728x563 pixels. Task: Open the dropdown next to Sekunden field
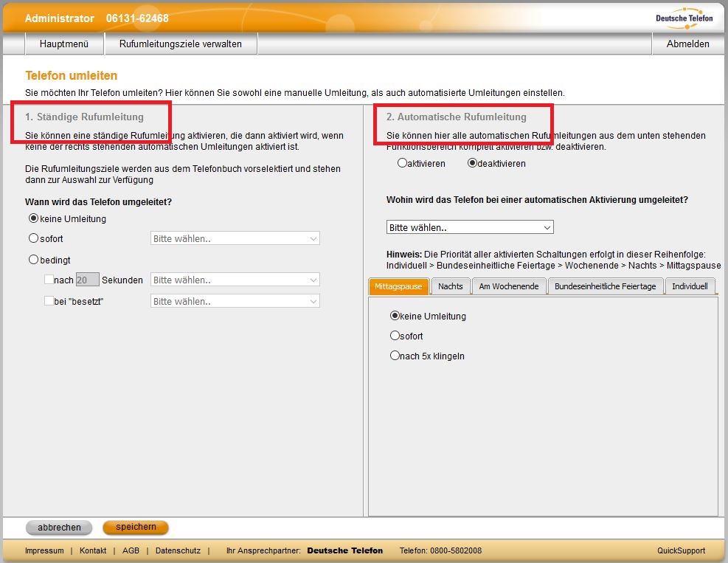[235, 280]
